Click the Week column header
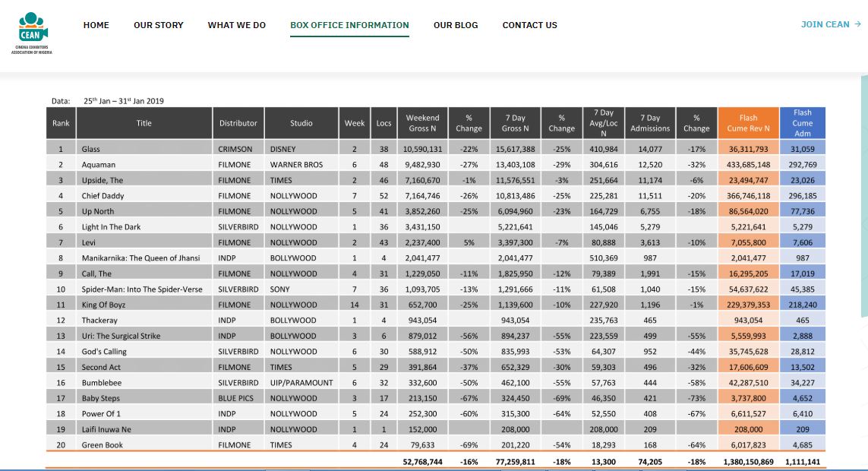Image resolution: width=868 pixels, height=471 pixels. pos(355,123)
